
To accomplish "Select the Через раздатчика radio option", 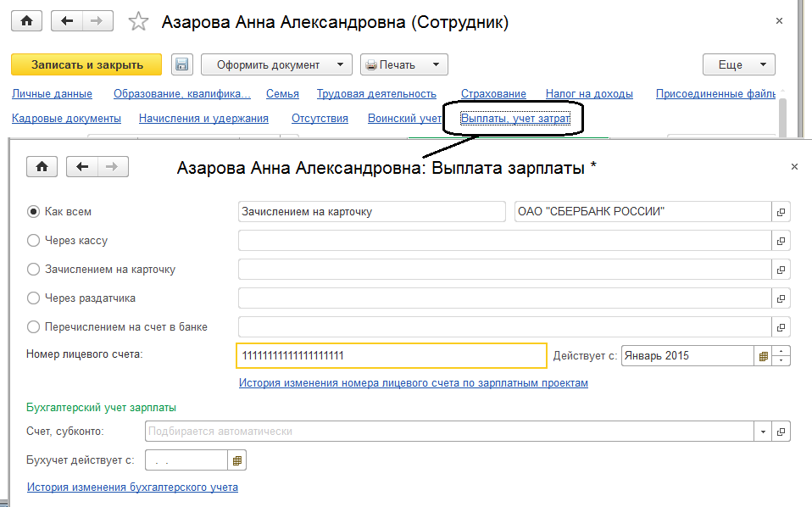I will pos(33,298).
